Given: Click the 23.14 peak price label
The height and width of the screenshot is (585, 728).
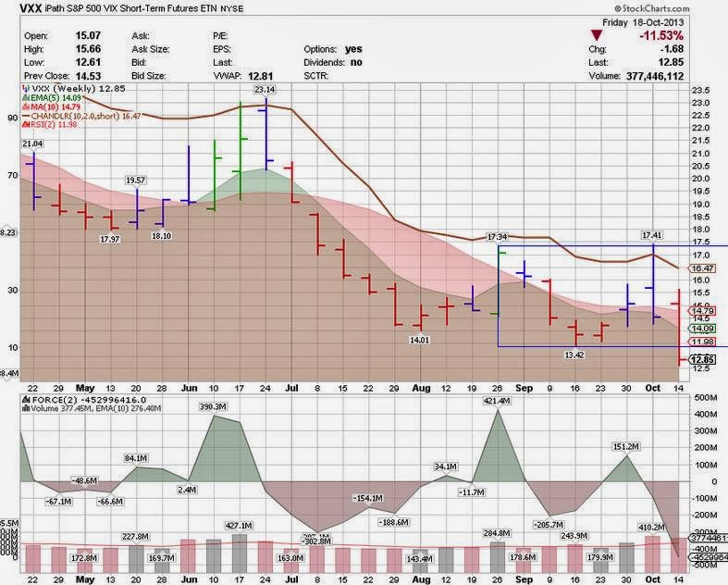Looking at the screenshot, I should click(265, 89).
